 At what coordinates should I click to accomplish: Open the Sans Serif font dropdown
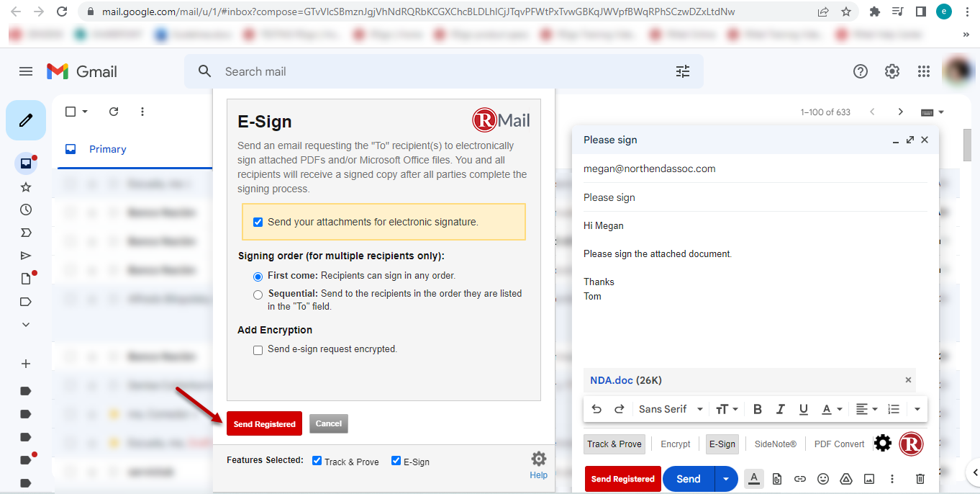pyautogui.click(x=669, y=408)
